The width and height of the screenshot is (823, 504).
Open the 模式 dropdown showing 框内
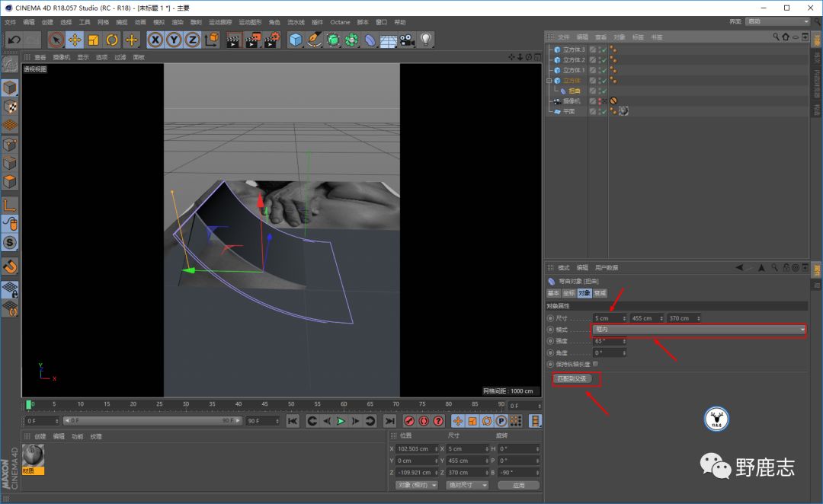[698, 330]
